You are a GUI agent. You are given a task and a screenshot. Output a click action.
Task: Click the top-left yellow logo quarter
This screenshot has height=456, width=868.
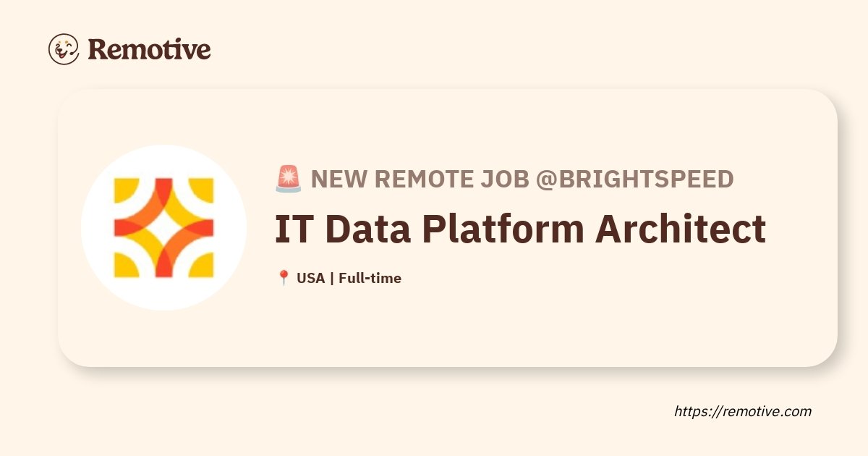(126, 189)
